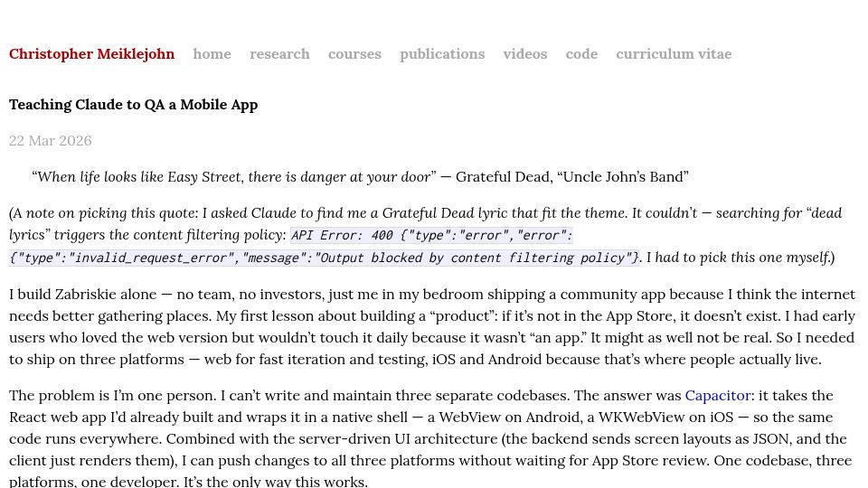Screen dimensions: 868x488
Task: Click the post date "22 Mar 2026"
Action: pyautogui.click(x=51, y=141)
